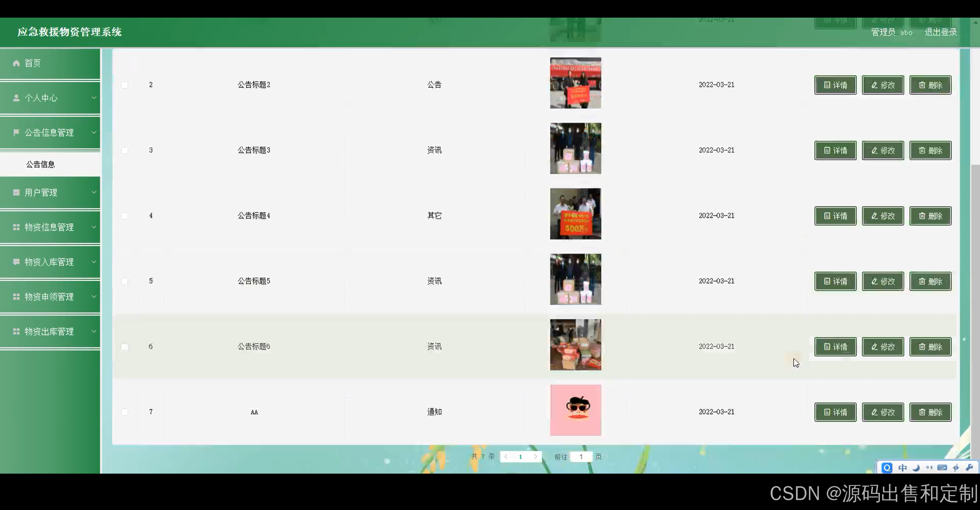
Task: Click 退出登录 in the header
Action: coord(941,32)
